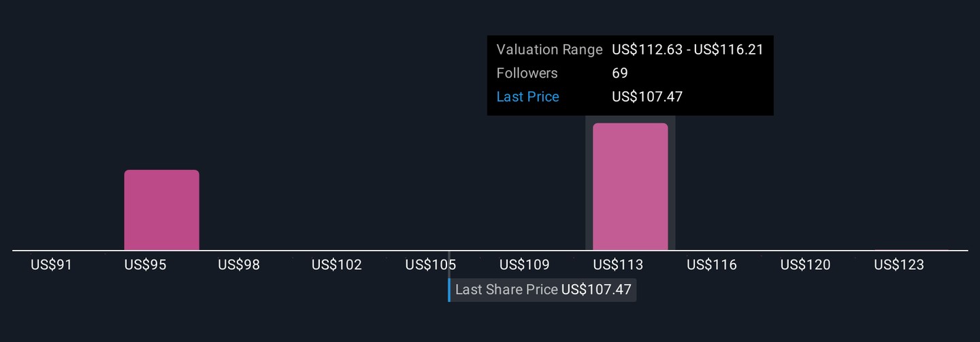The height and width of the screenshot is (342, 980).
Task: Click the Valuation Range tooltip label
Action: coord(549,50)
